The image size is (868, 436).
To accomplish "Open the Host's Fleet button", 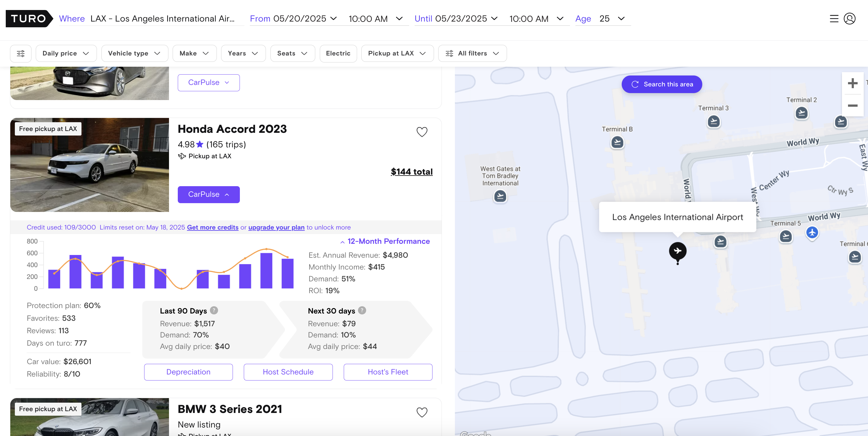I will 388,372.
